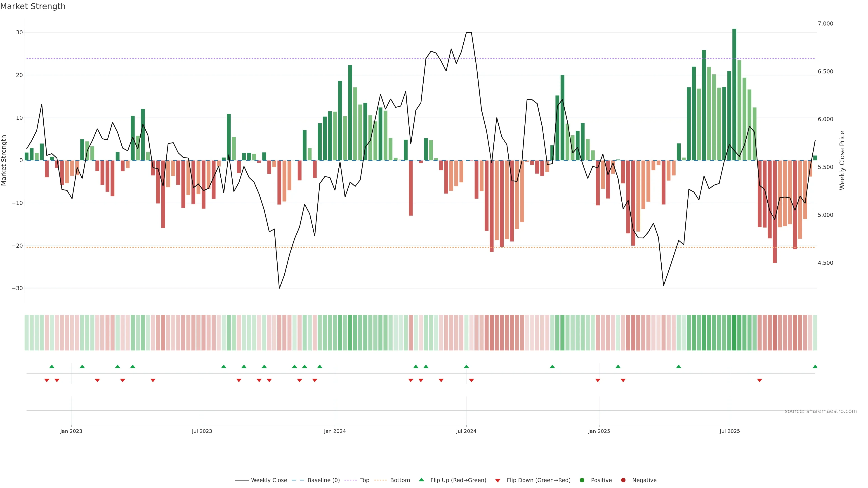The width and height of the screenshot is (868, 488).
Task: Click the Market Strength chart title
Action: 33,6
